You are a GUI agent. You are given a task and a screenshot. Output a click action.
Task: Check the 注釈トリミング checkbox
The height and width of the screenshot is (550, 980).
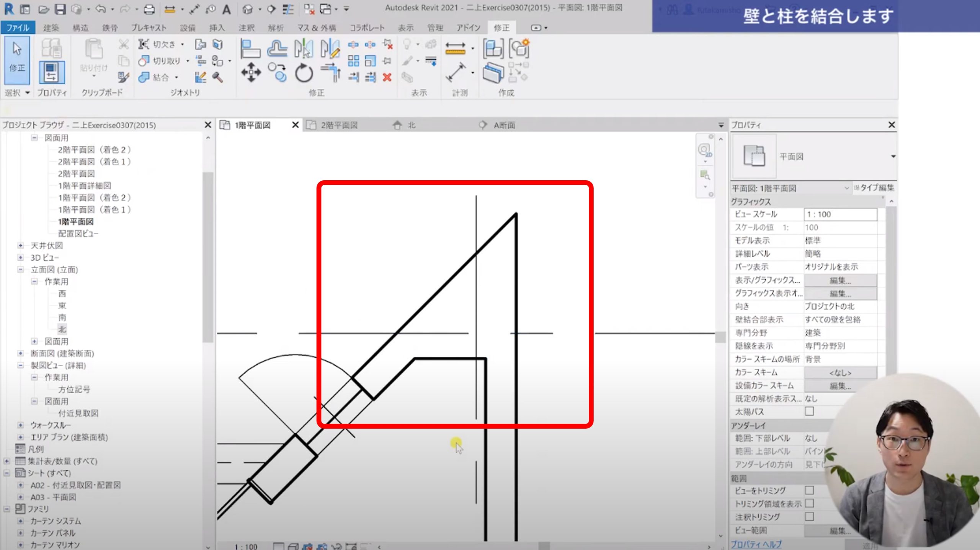click(809, 517)
